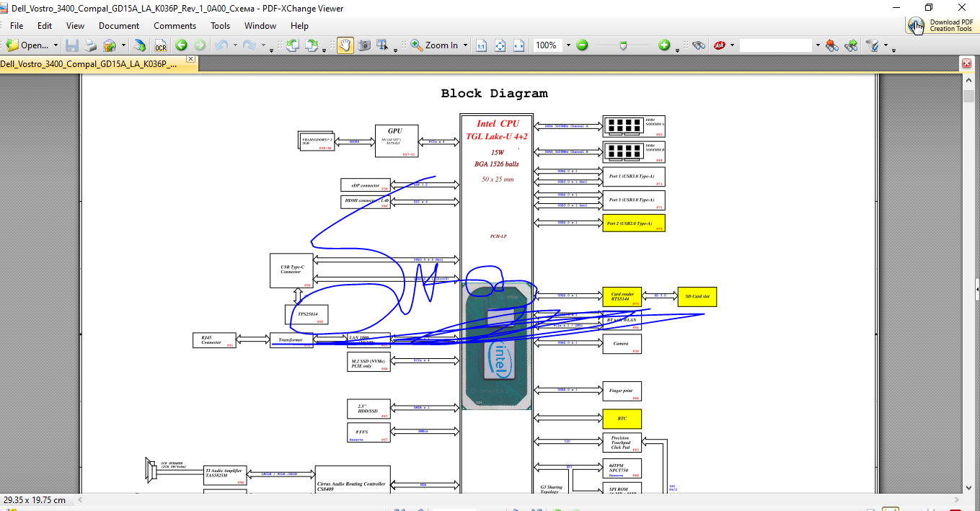
Task: Click into the search text field
Action: click(x=776, y=45)
